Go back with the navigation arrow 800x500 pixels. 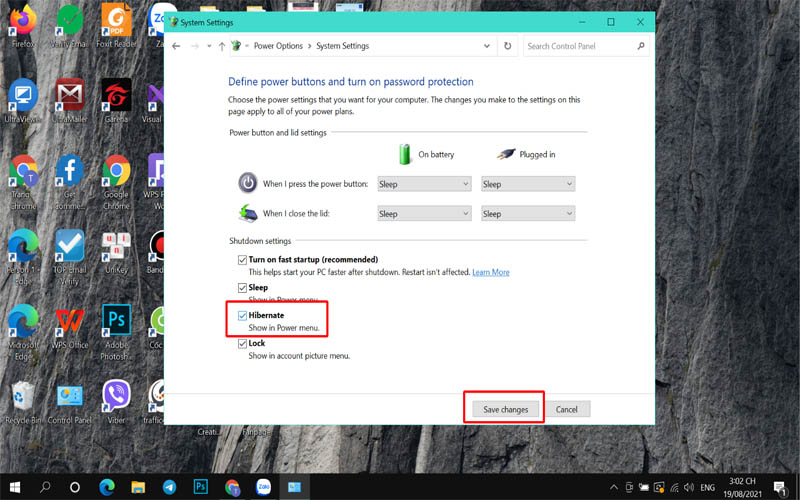[176, 46]
